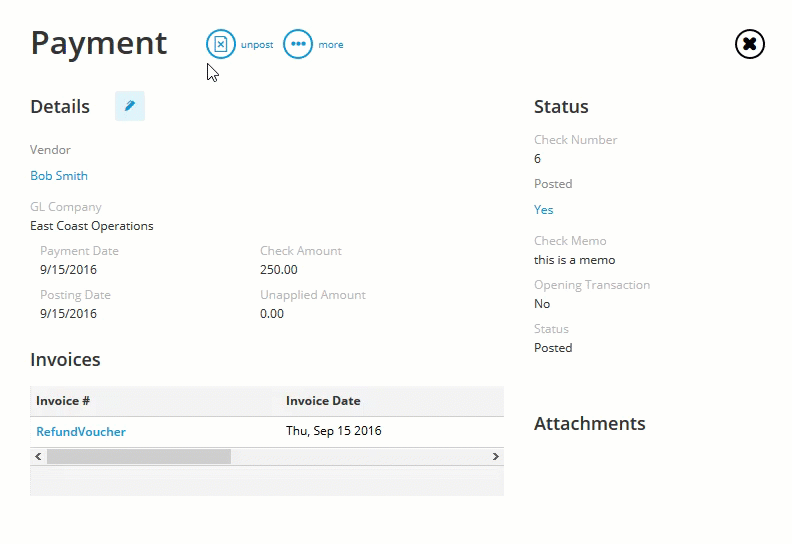This screenshot has width=792, height=544.
Task: Click the invoices table right scroll arrow
Action: point(496,457)
